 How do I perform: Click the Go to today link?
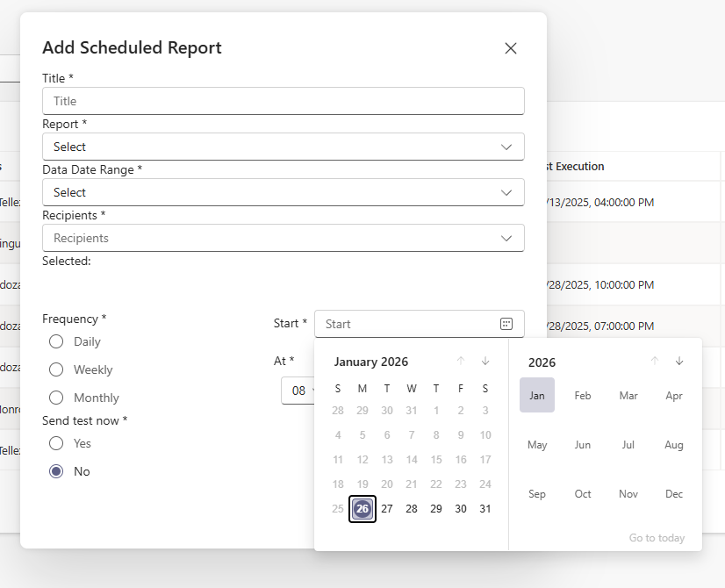pyautogui.click(x=657, y=538)
